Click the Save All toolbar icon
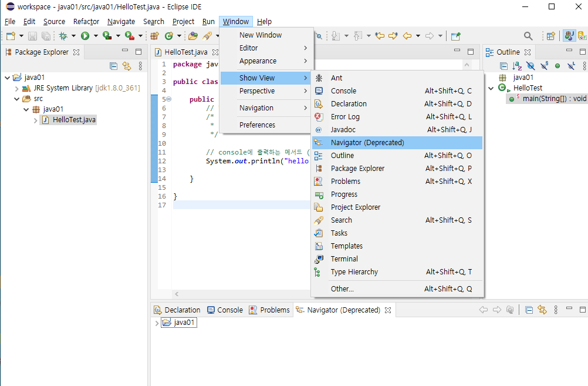Screen dimensions: 588x386 [x=46, y=36]
